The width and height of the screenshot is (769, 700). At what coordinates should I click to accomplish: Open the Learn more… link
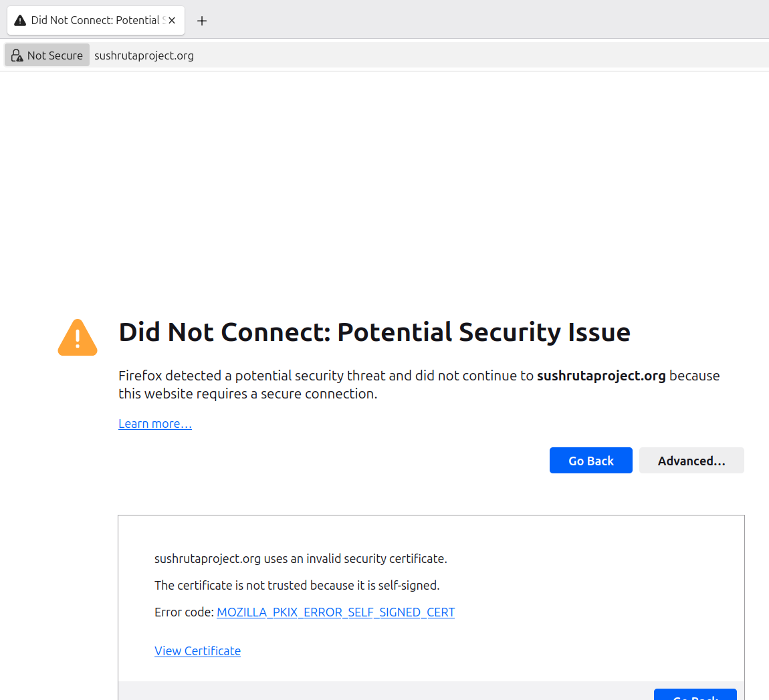click(155, 424)
